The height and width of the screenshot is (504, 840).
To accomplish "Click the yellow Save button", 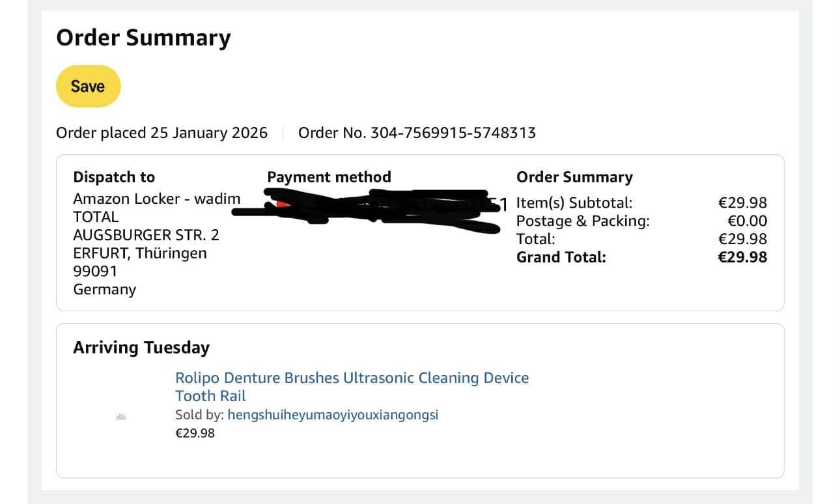I will click(88, 86).
